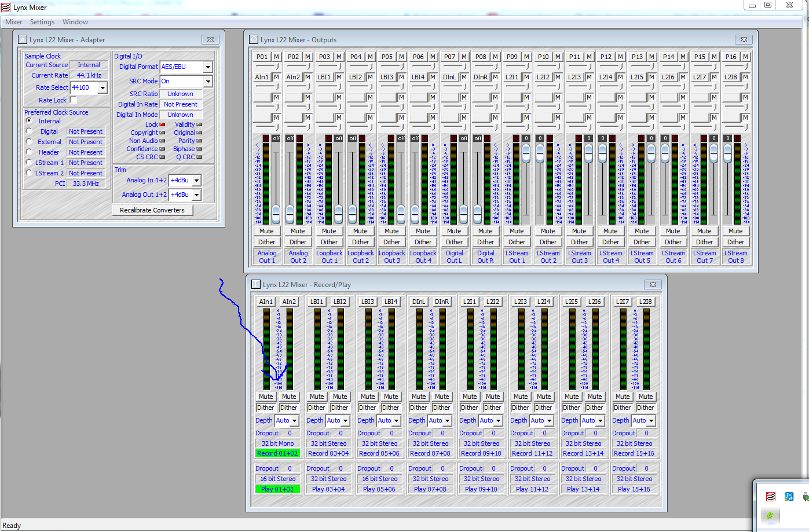This screenshot has height=532, width=809.
Task: Expand the Rate Select dropdown
Action: coord(103,88)
